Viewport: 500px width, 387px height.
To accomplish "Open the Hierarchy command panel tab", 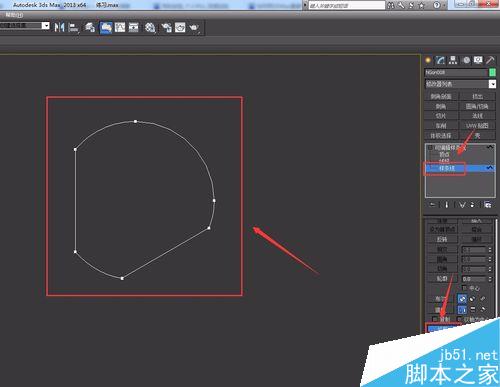I will (x=453, y=60).
